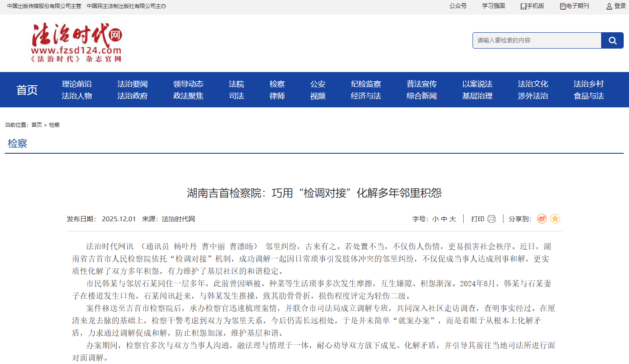
Task: Open 首页 in navigation bar
Action: point(27,90)
